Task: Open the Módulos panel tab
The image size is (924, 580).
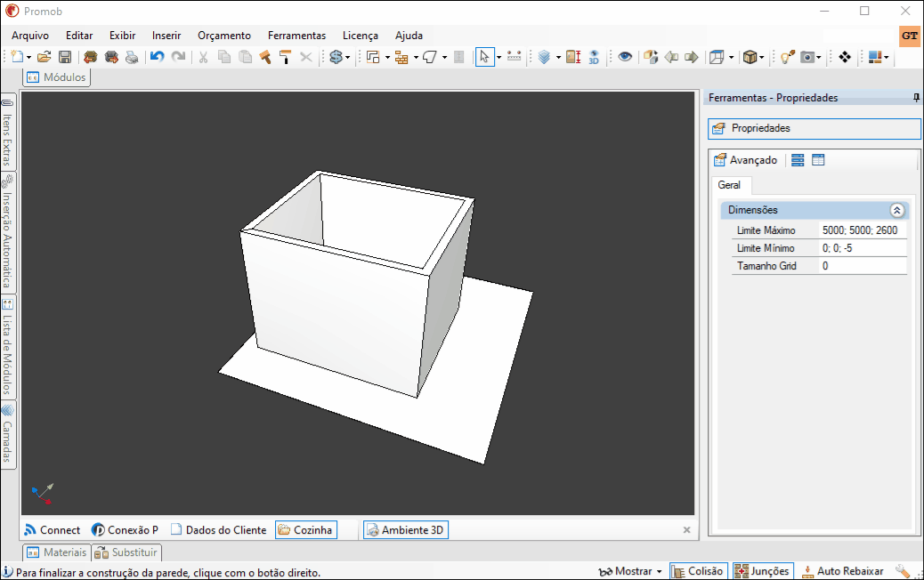Action: pyautogui.click(x=57, y=77)
